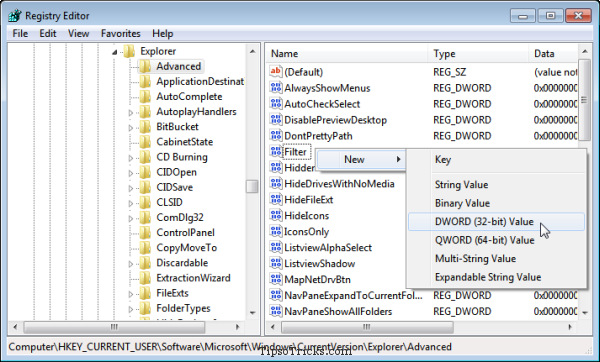Expand the FileExts key
This screenshot has height=362, width=600.
[x=130, y=294]
